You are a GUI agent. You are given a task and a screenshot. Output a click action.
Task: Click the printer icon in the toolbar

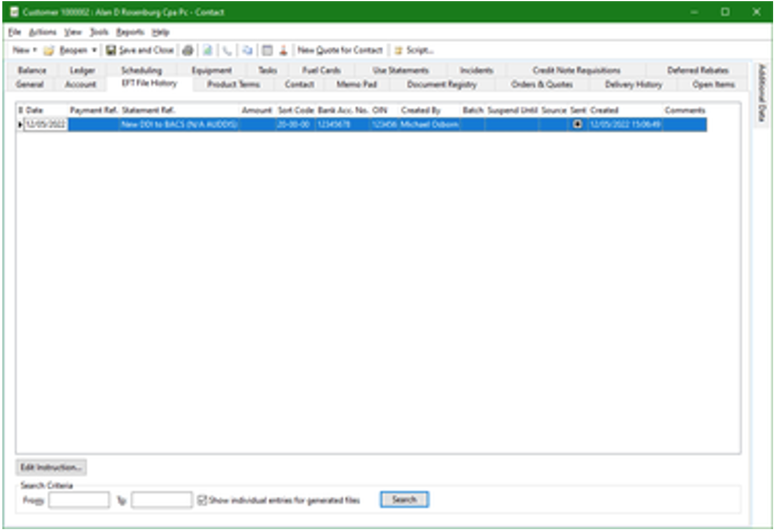pyautogui.click(x=188, y=51)
